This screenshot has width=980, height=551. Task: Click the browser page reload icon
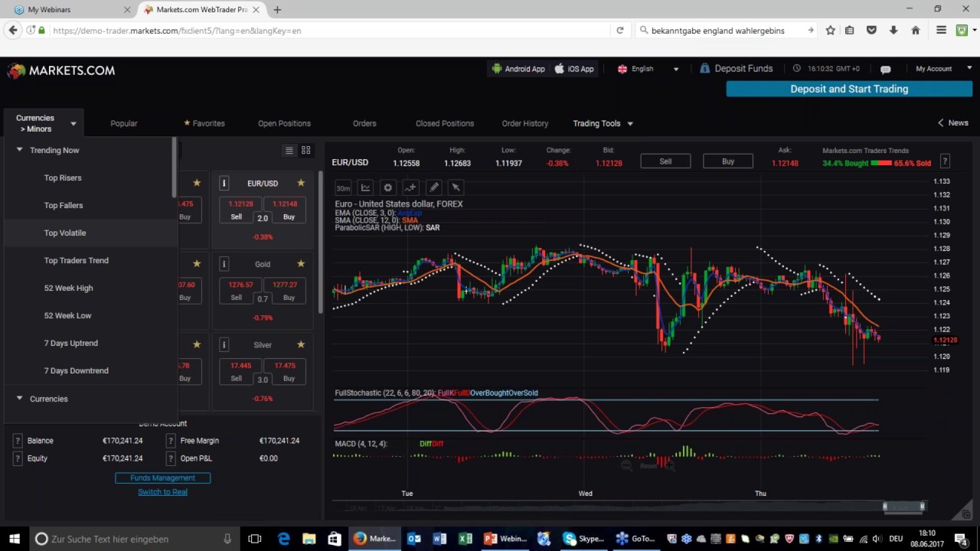point(620,31)
